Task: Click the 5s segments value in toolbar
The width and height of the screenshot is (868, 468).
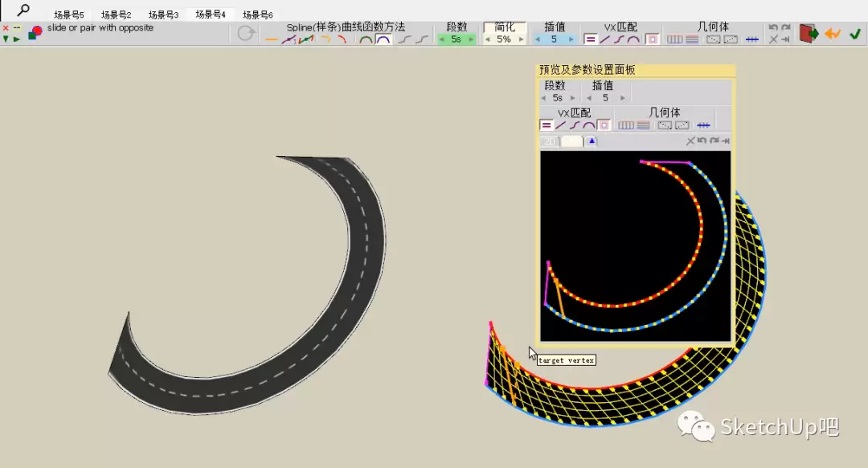Action: pos(457,39)
